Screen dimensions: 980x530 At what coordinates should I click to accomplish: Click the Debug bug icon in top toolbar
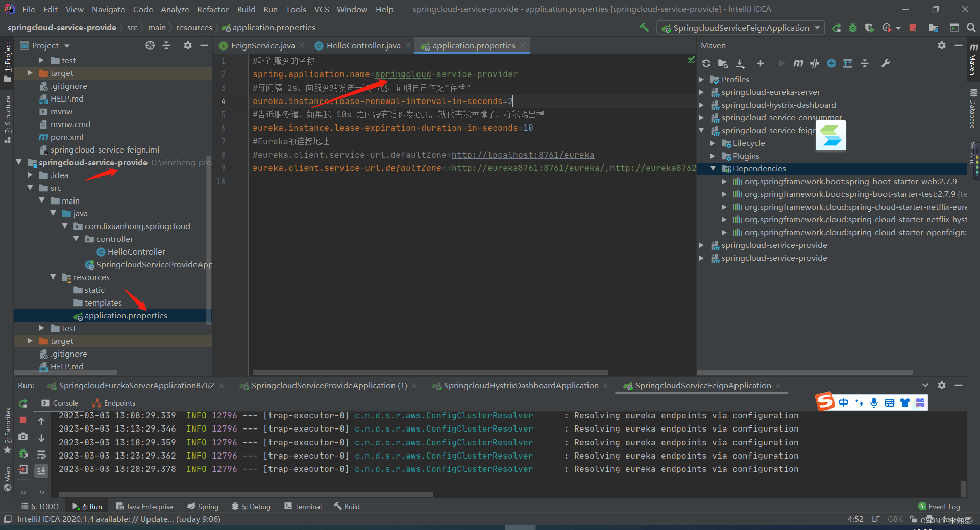click(x=853, y=28)
